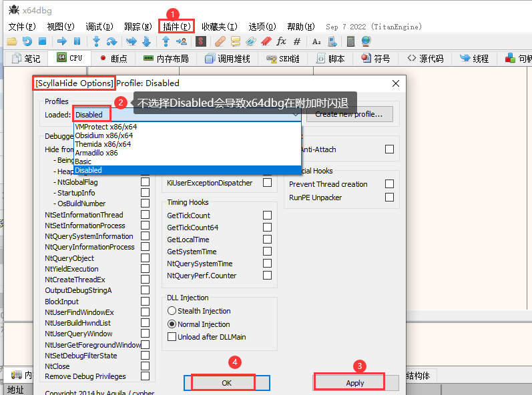Open the 视图(V) view menu

point(60,27)
